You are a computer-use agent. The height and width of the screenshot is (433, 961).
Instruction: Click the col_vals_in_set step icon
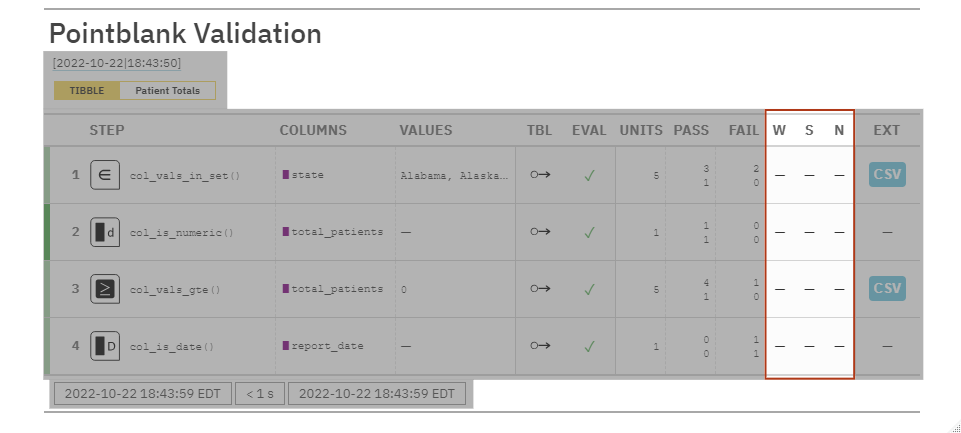click(x=105, y=175)
